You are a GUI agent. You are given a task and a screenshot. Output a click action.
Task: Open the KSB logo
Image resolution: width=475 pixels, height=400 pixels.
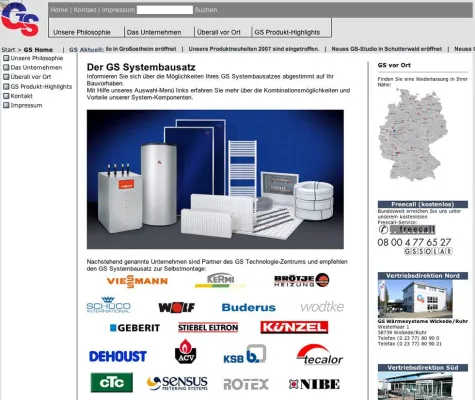point(245,354)
